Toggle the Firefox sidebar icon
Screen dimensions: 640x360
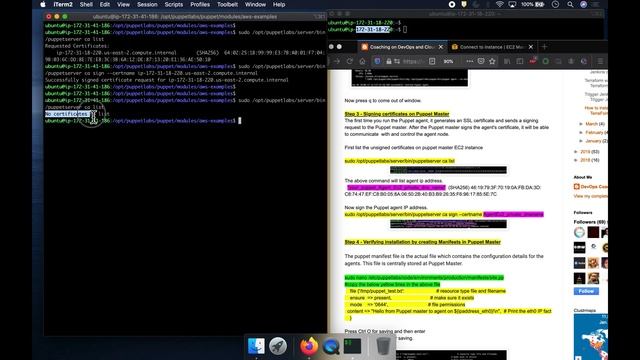pyautogui.click(x=520, y=61)
